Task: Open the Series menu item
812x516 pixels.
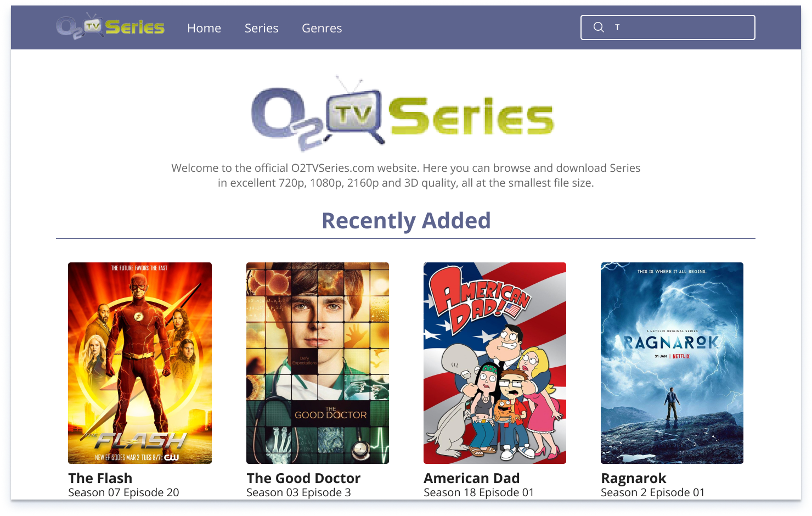Action: [x=262, y=28]
